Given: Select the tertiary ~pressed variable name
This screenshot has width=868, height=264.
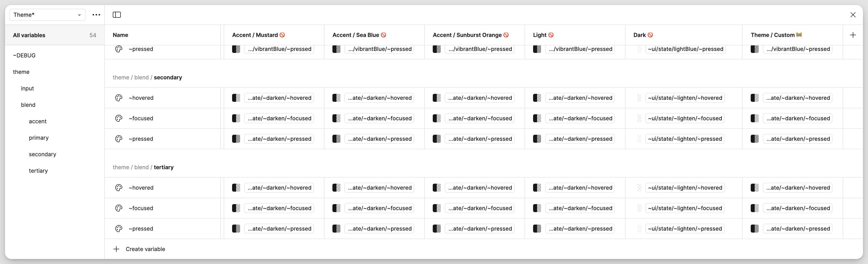Looking at the screenshot, I should [141, 229].
